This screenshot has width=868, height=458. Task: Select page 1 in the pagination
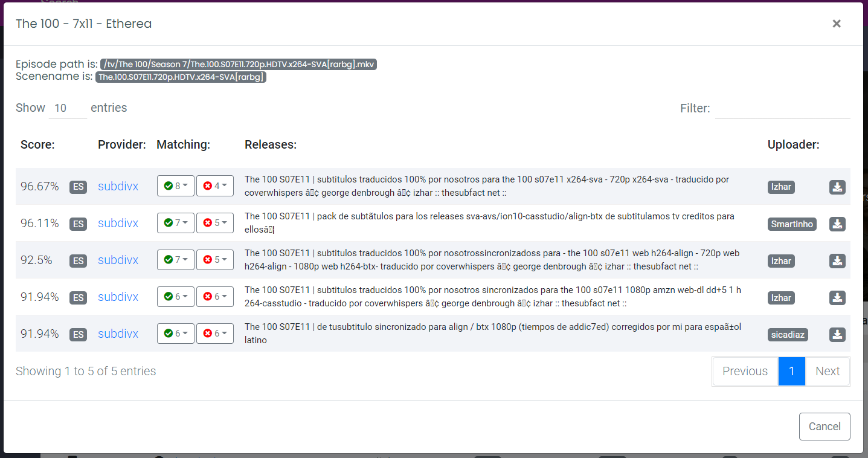(x=792, y=371)
